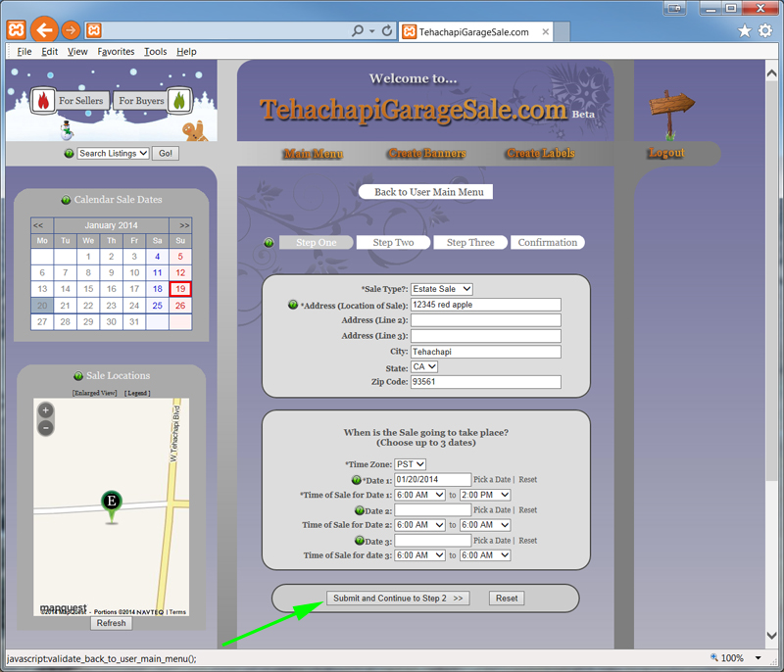This screenshot has height=672, width=784.
Task: Open the Search Listings dropdown
Action: pyautogui.click(x=114, y=154)
